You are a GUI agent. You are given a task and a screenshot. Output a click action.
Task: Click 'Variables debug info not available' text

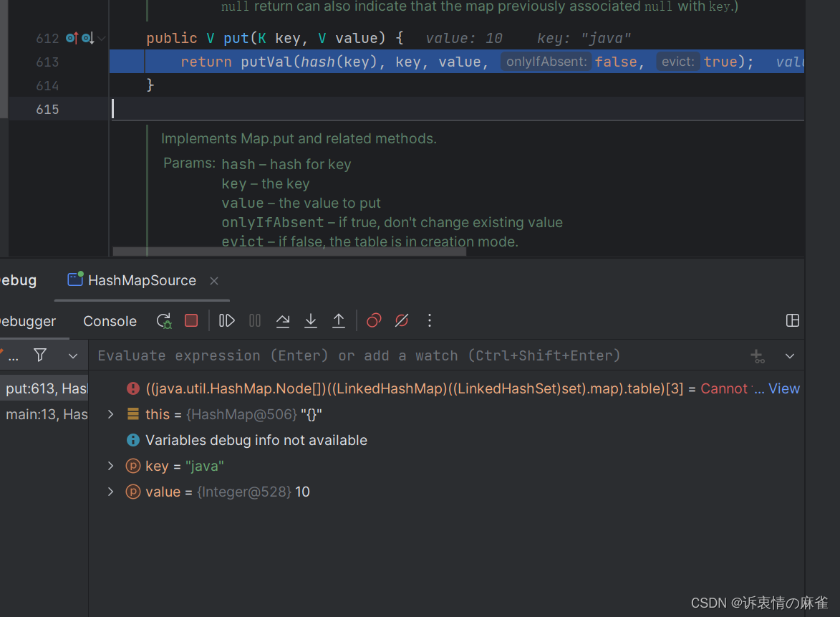click(x=256, y=440)
